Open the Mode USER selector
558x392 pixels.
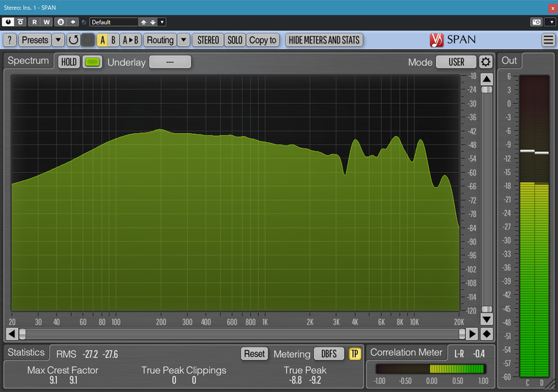click(456, 62)
